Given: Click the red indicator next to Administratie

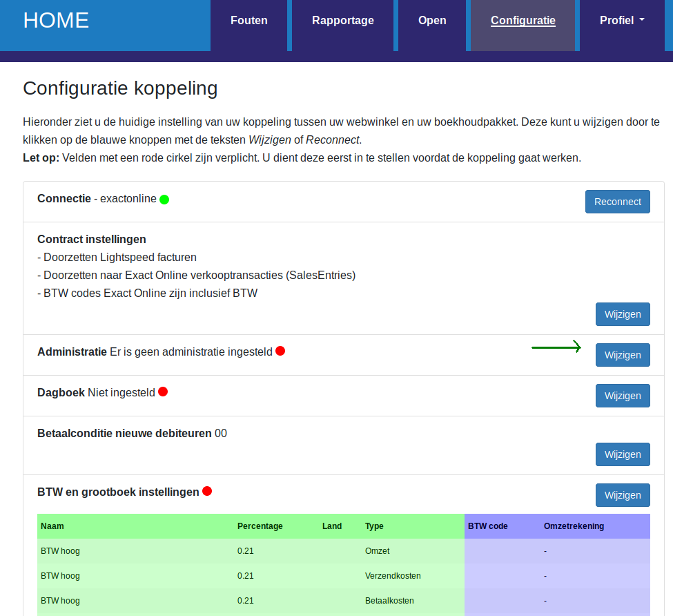Looking at the screenshot, I should [280, 351].
